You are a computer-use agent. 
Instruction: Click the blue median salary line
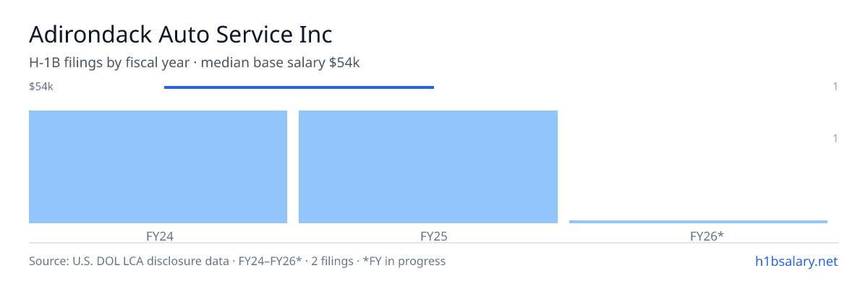tap(299, 87)
